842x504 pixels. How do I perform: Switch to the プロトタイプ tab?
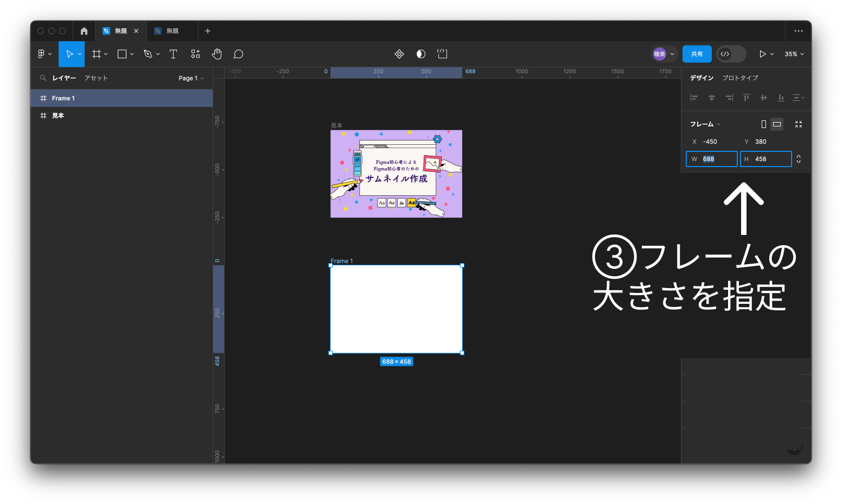[740, 78]
